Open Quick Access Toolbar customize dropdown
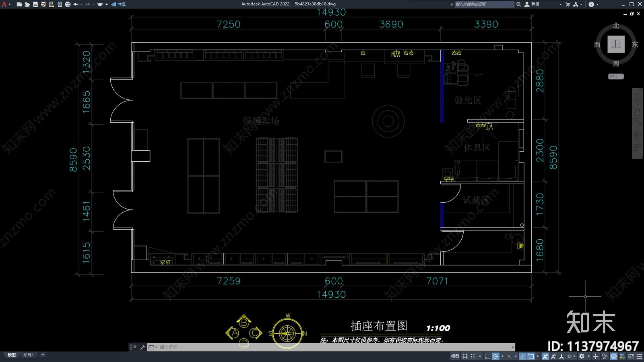The height and width of the screenshot is (362, 644). tap(107, 4)
